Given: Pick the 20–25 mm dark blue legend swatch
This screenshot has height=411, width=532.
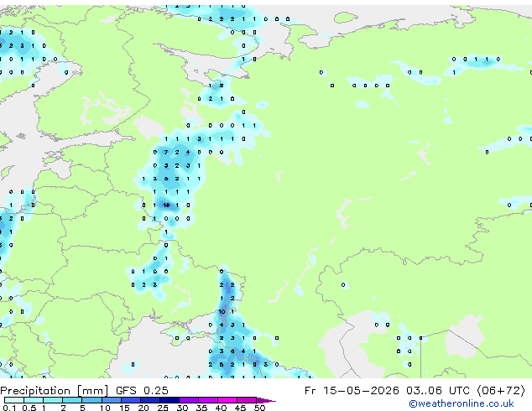Looking at the screenshot, I should 150,400.
